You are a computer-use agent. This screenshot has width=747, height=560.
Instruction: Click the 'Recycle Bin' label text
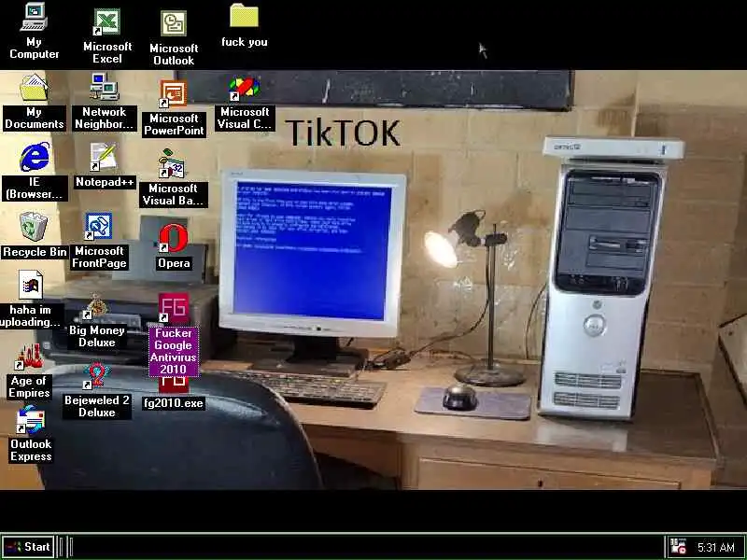35,252
